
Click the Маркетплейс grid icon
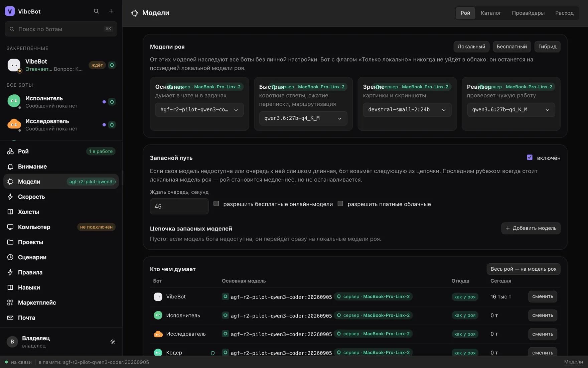tap(10, 302)
